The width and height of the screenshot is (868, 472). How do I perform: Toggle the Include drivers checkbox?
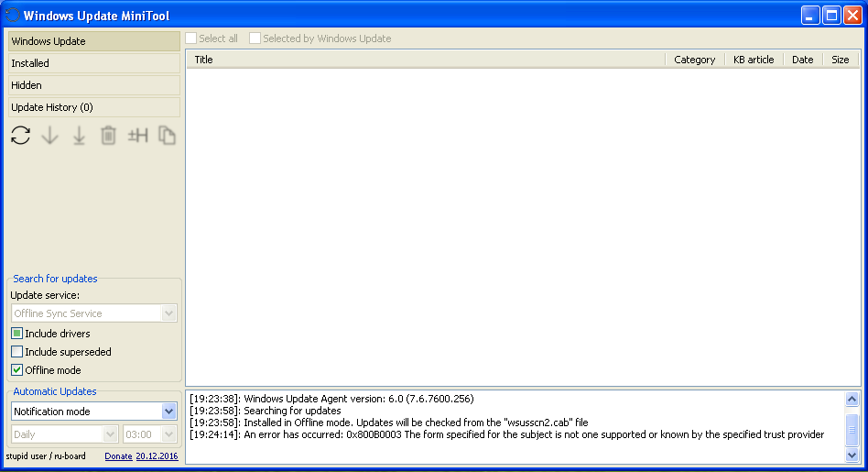pyautogui.click(x=17, y=334)
